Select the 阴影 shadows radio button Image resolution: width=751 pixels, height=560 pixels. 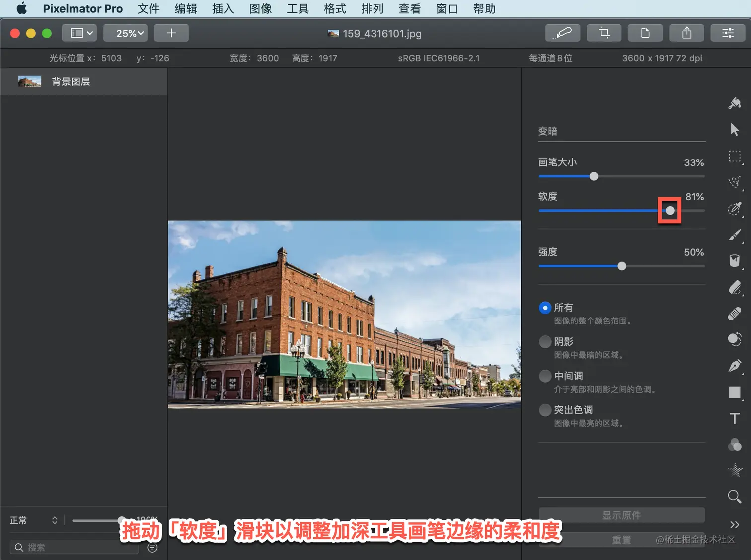[545, 342]
